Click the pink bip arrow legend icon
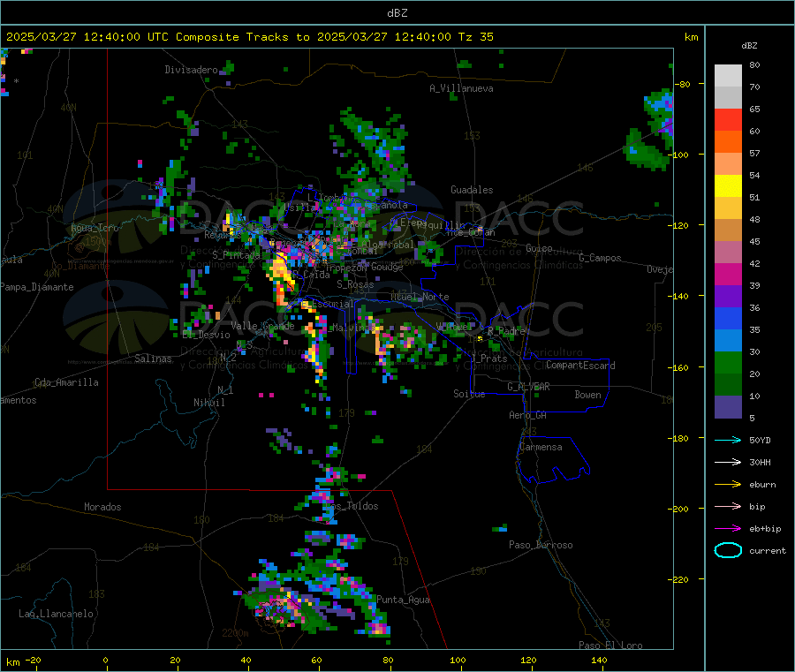The width and height of the screenshot is (795, 672). click(x=728, y=506)
